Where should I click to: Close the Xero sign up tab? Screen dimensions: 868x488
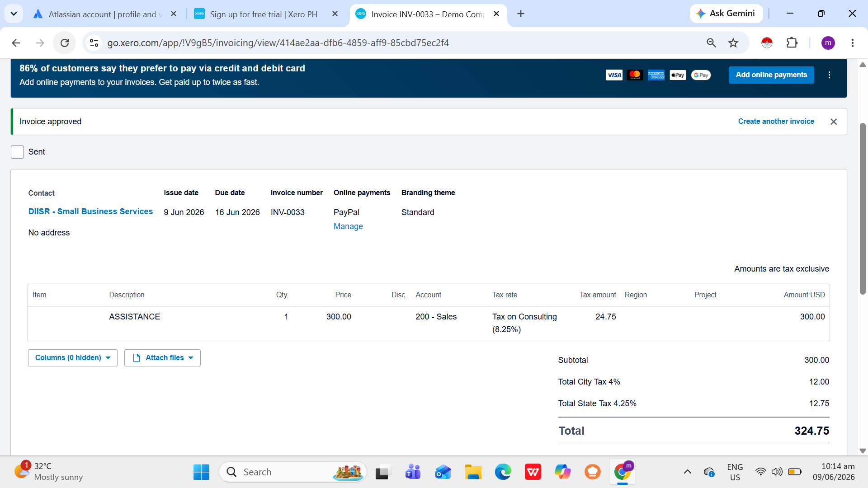335,14
